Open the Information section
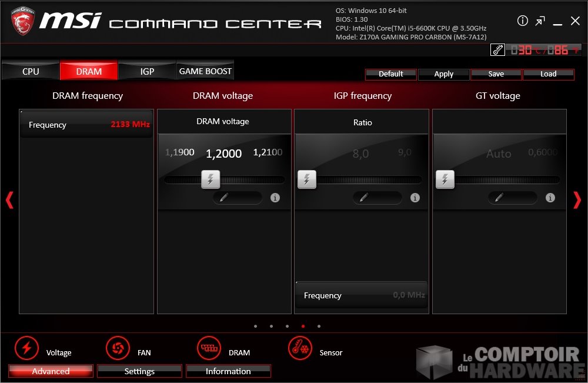The height and width of the screenshot is (383, 588). point(228,371)
